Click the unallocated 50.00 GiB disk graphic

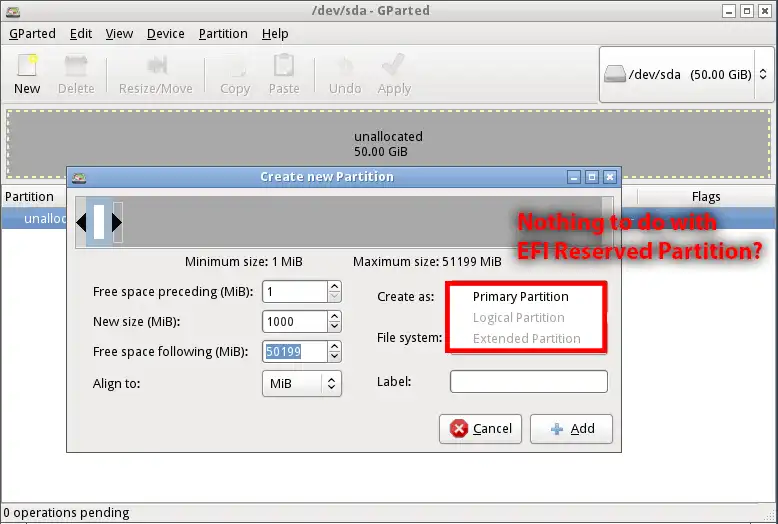(x=388, y=143)
